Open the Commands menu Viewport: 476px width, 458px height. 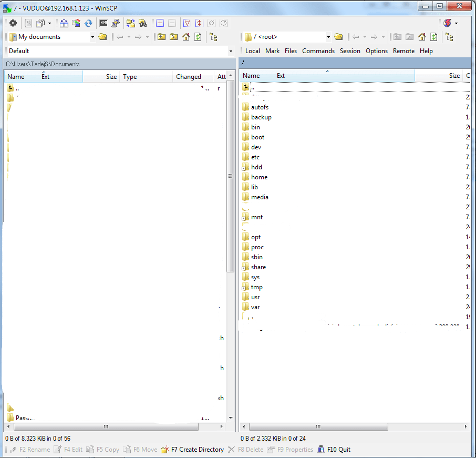pos(318,51)
